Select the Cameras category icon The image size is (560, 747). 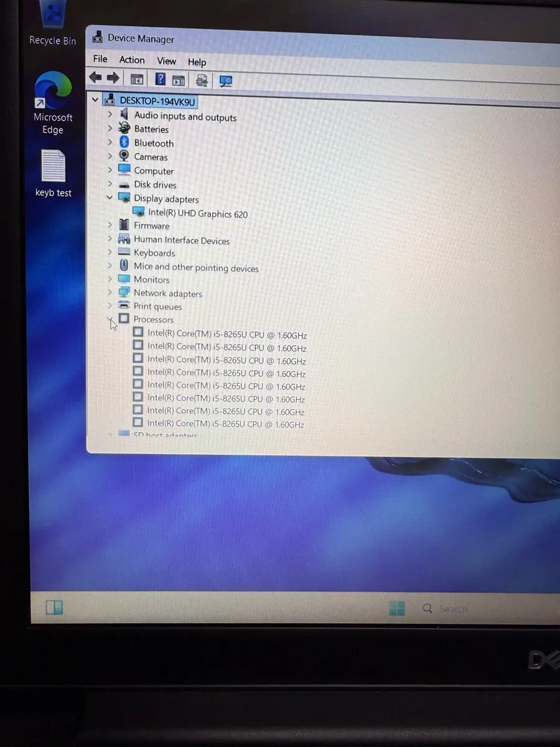(x=124, y=156)
